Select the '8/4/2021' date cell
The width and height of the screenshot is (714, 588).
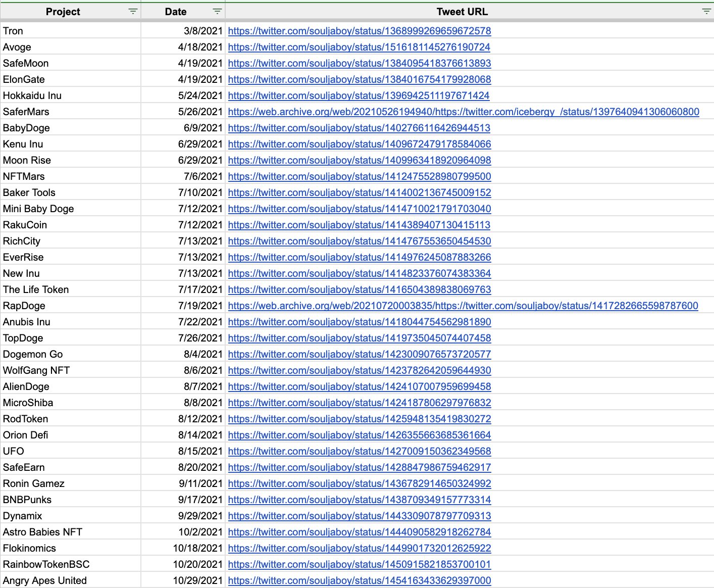(183, 354)
